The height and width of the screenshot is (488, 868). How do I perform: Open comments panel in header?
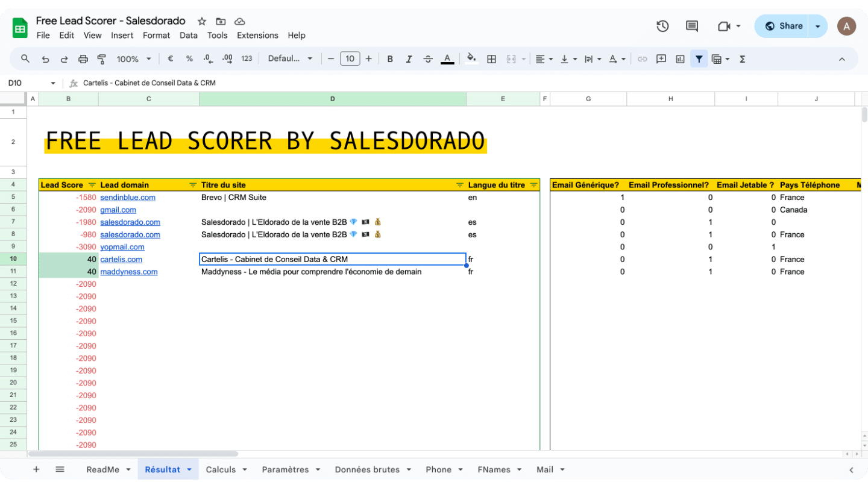[x=692, y=26]
